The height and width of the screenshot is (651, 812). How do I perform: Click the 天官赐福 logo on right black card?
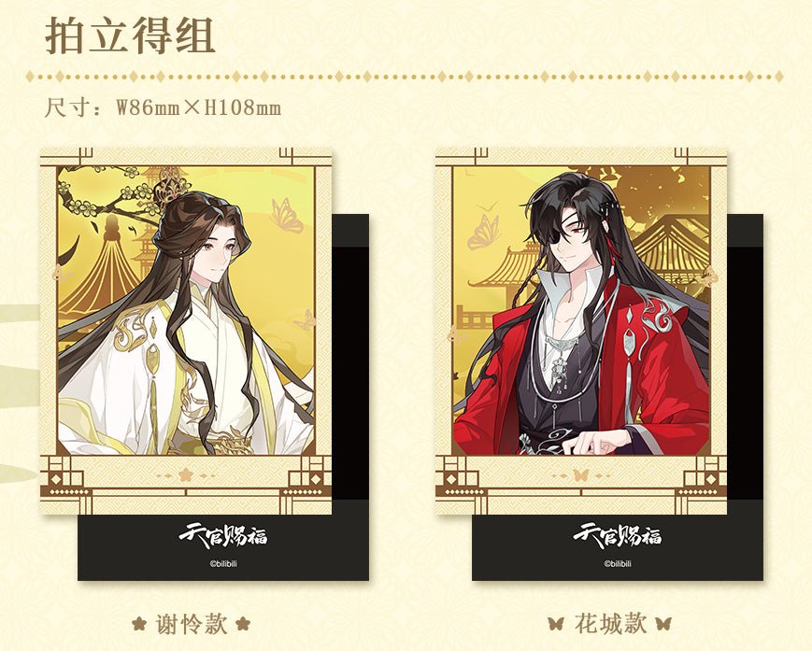(x=618, y=536)
